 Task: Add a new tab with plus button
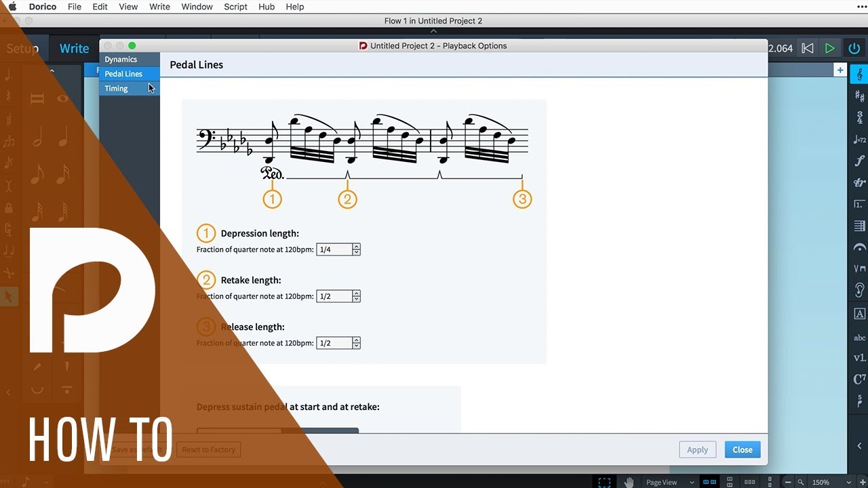840,70
